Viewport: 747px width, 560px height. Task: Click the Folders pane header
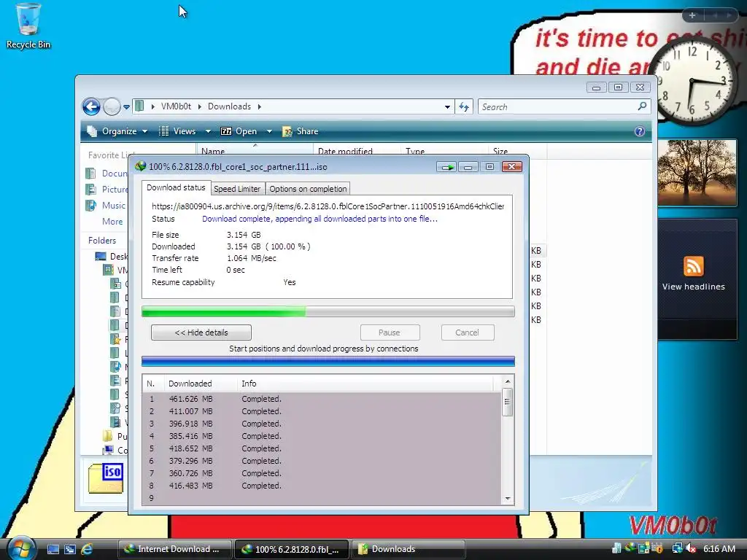102,241
